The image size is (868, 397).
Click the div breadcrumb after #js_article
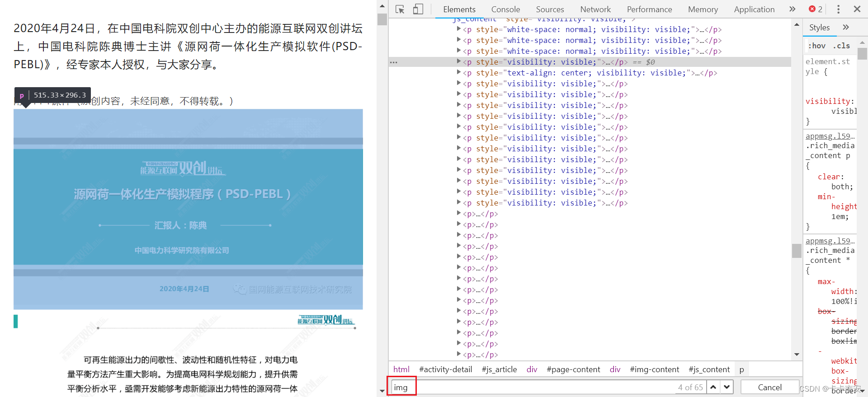[x=532, y=369]
